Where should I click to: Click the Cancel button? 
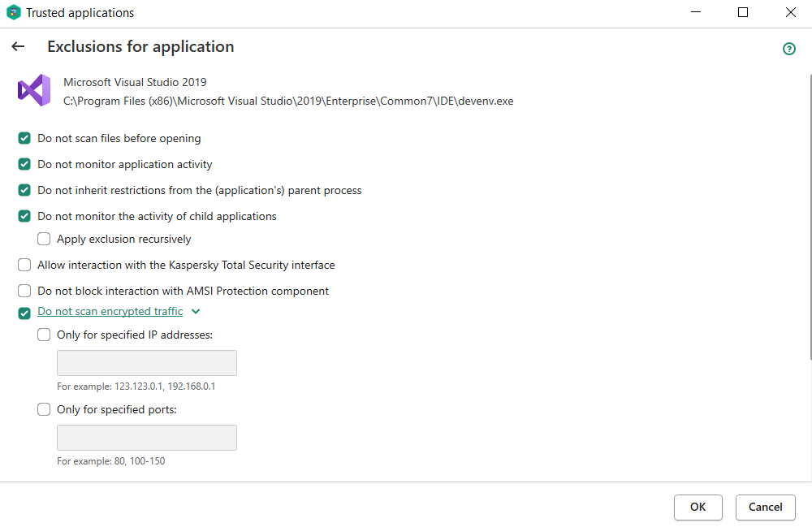click(765, 508)
